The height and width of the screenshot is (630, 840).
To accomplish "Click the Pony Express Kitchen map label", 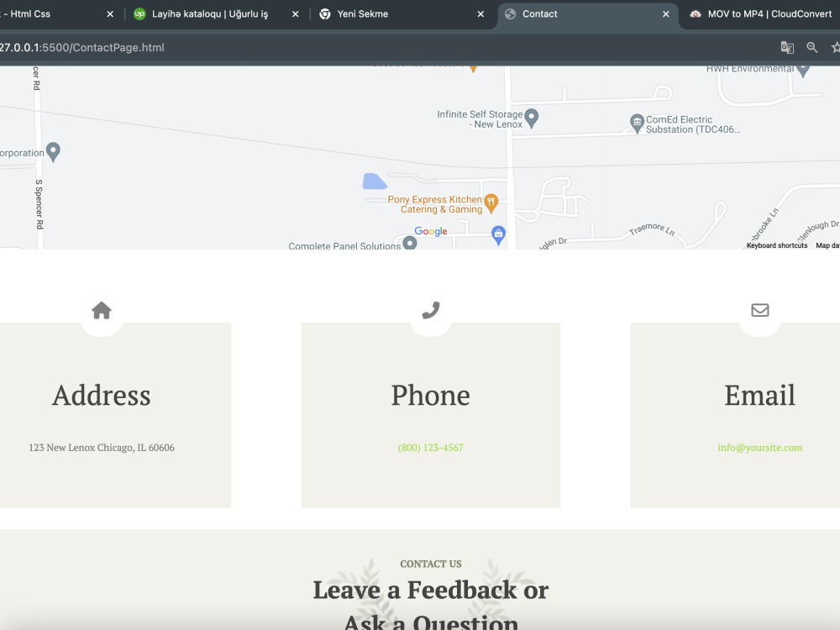I will point(435,204).
